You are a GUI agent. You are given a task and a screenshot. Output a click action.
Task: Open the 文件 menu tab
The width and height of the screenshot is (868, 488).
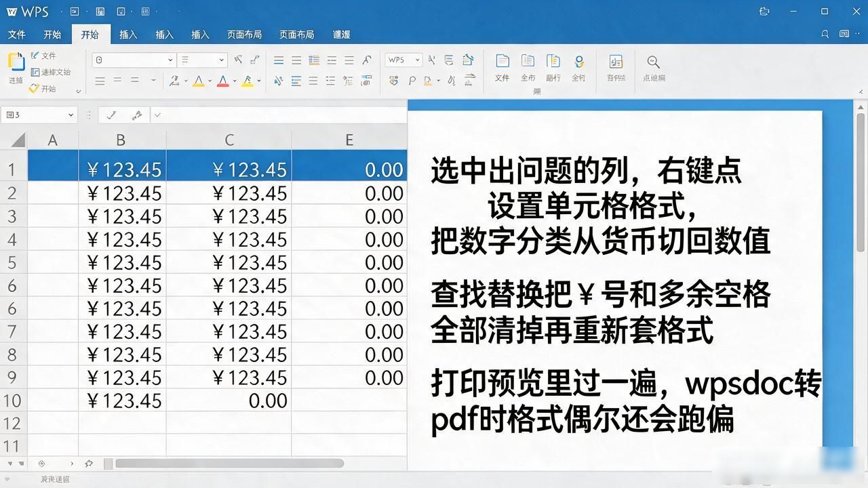[16, 35]
